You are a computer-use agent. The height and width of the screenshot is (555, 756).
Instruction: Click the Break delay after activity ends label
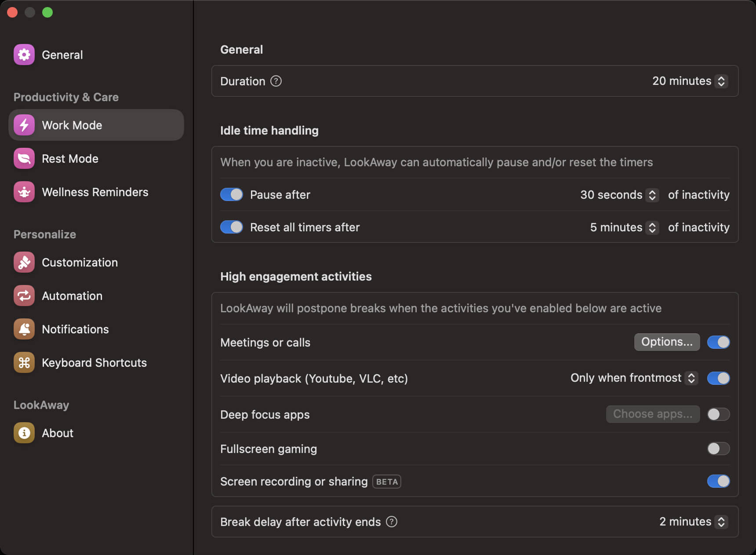(300, 522)
